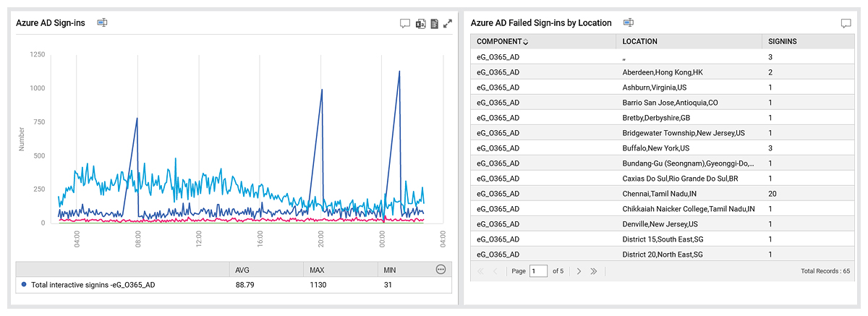Go to previous page of table
The width and height of the screenshot is (868, 316).
pos(495,271)
